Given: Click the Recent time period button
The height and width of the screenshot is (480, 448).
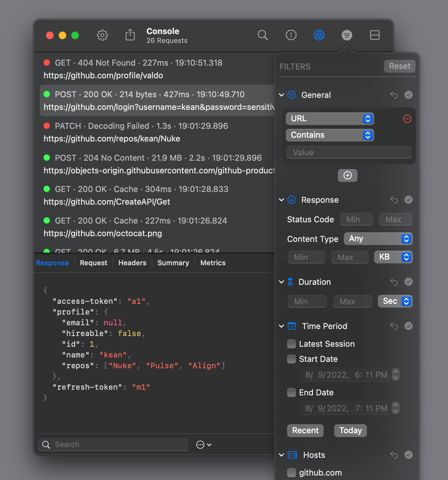Looking at the screenshot, I should pyautogui.click(x=305, y=431).
